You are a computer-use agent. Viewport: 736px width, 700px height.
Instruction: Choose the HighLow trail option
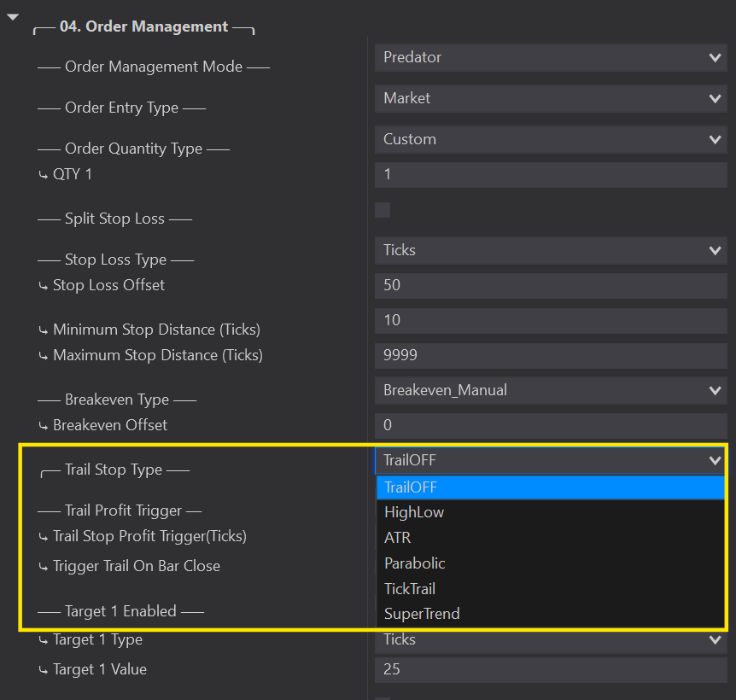[x=550, y=512]
